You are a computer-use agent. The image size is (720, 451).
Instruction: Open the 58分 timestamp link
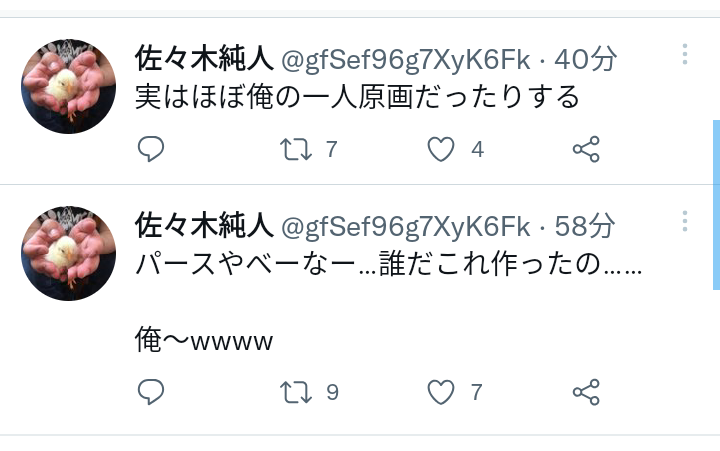[584, 226]
